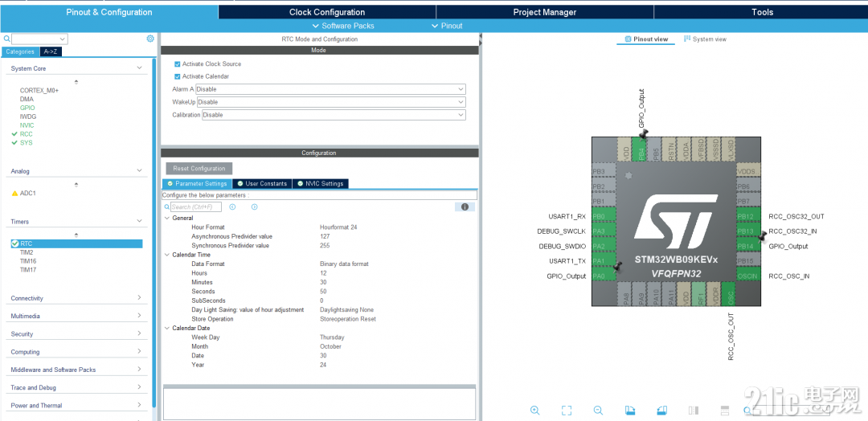Click the sort arrows under System Core
Screen dimensions: 868x421
point(76,82)
